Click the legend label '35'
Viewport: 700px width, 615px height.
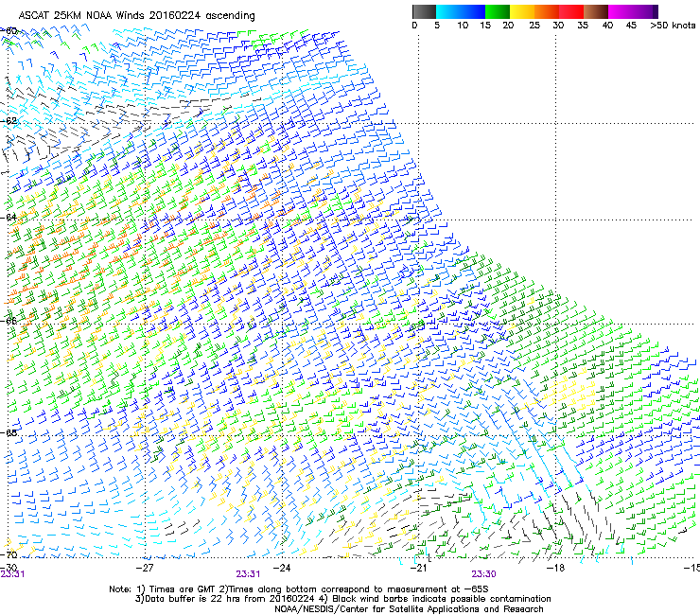[583, 25]
